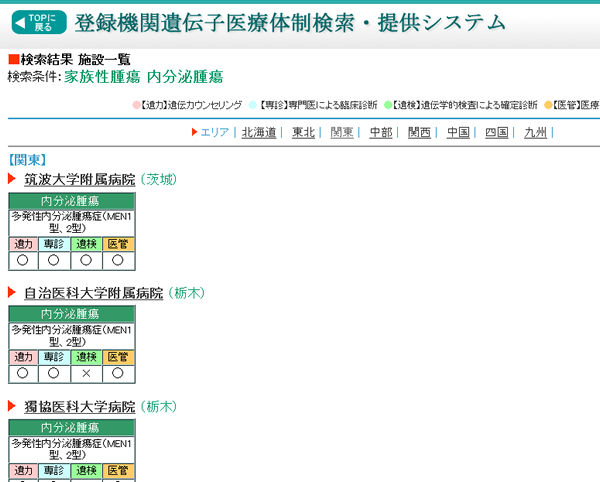Click 専診 column header in 獨協医科大学 table
This screenshot has width=600, height=482.
tap(54, 471)
